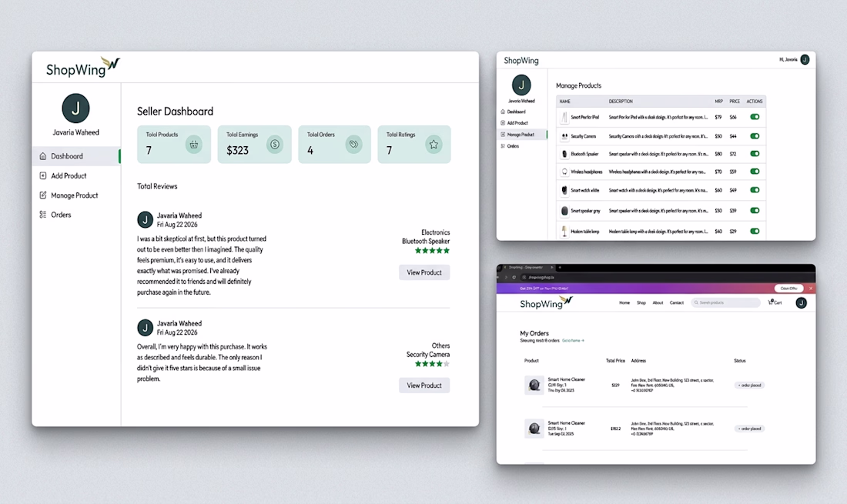The image size is (847, 504).
Task: Click the reload icon in the browser toolbar
Action: point(514,277)
